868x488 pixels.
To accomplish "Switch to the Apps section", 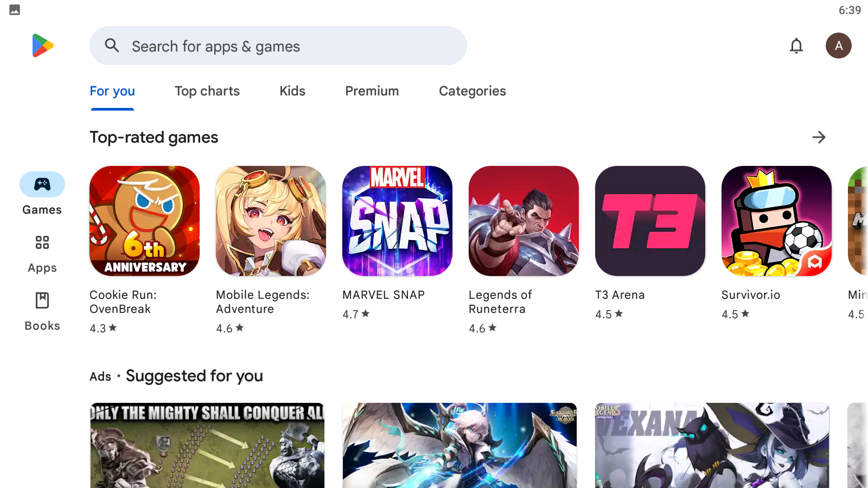I will (42, 253).
